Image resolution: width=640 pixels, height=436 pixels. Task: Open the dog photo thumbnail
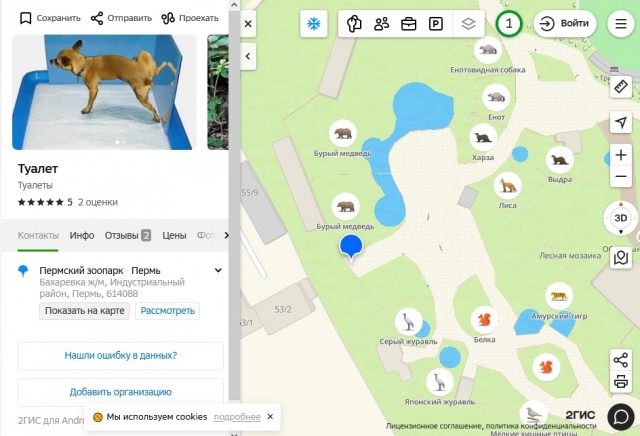104,92
